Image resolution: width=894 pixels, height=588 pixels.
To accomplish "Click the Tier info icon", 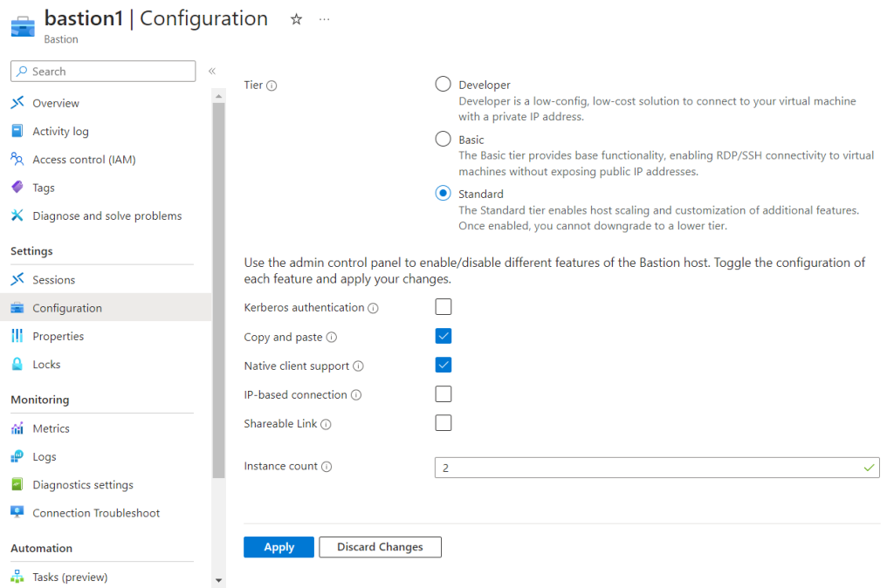I will click(x=272, y=85).
